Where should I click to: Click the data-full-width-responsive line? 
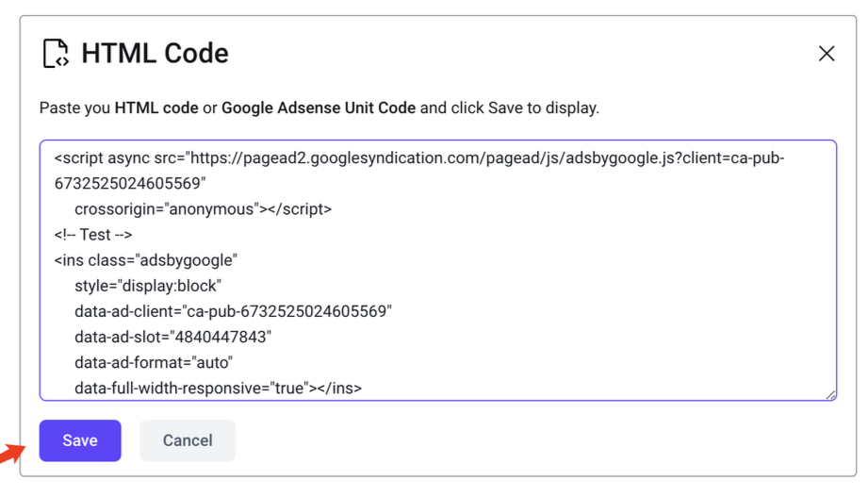218,388
